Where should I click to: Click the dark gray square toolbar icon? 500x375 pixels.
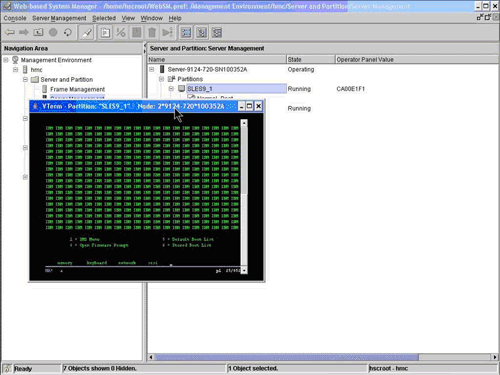136,33
